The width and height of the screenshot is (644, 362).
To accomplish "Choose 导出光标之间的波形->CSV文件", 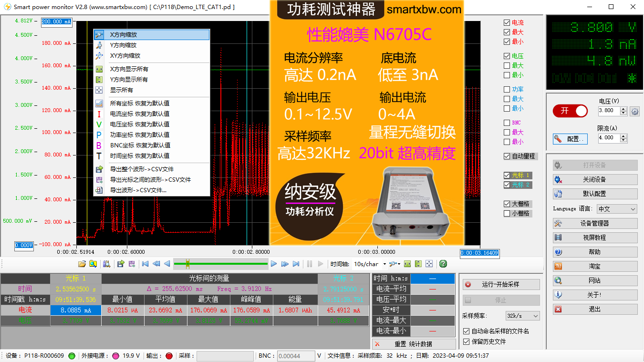I will [x=151, y=180].
